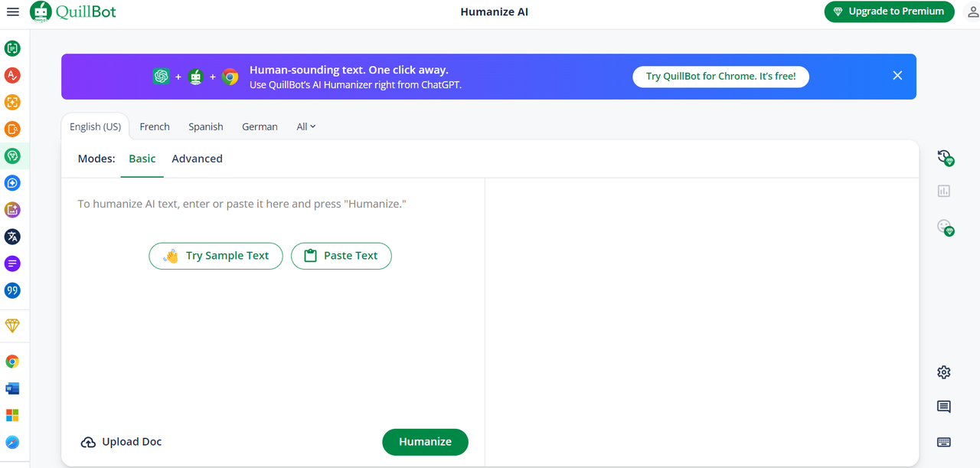Open the Grammar Checker tool in sidebar
The image size is (980, 468).
[12, 75]
